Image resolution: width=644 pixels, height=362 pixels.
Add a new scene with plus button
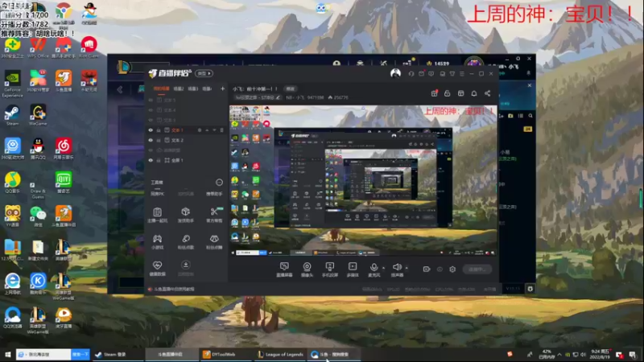point(222,88)
